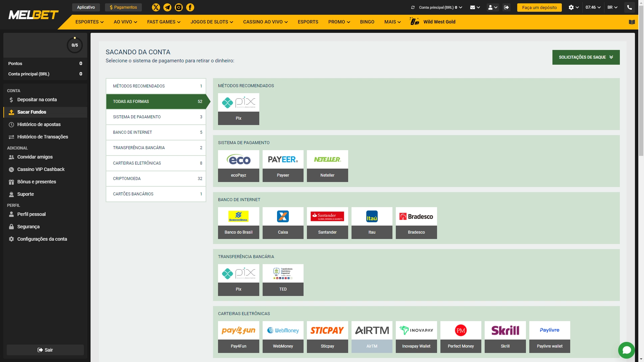Open the live chat bubble
The image size is (644, 362).
(627, 350)
